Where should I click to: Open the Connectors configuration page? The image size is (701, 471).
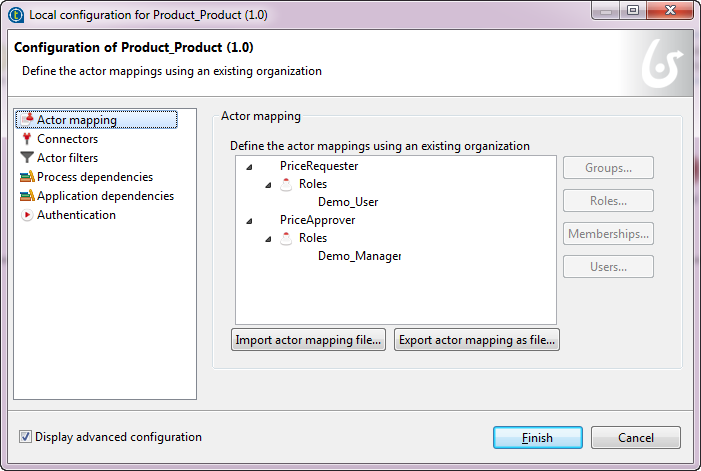coord(67,139)
